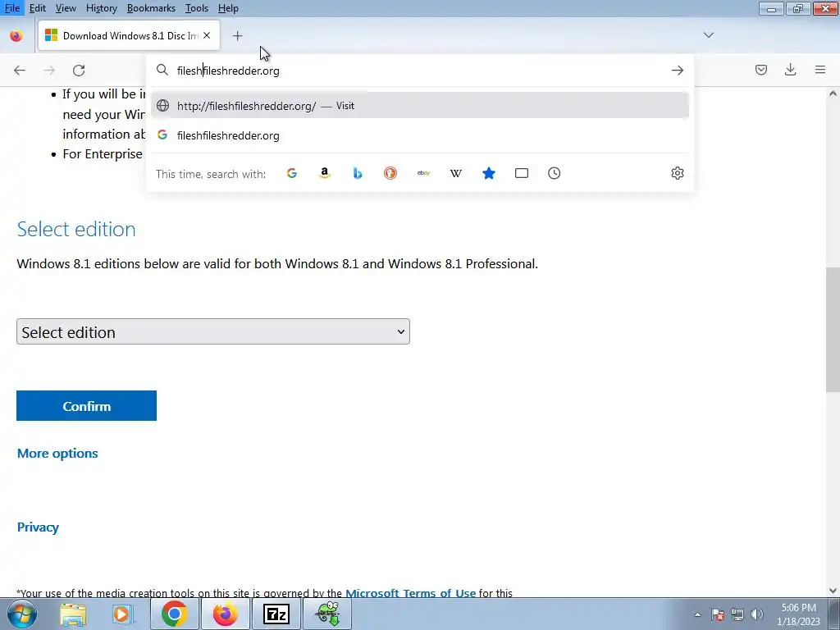Search this time with Google
Viewport: 840px width, 630px height.
[x=292, y=173]
